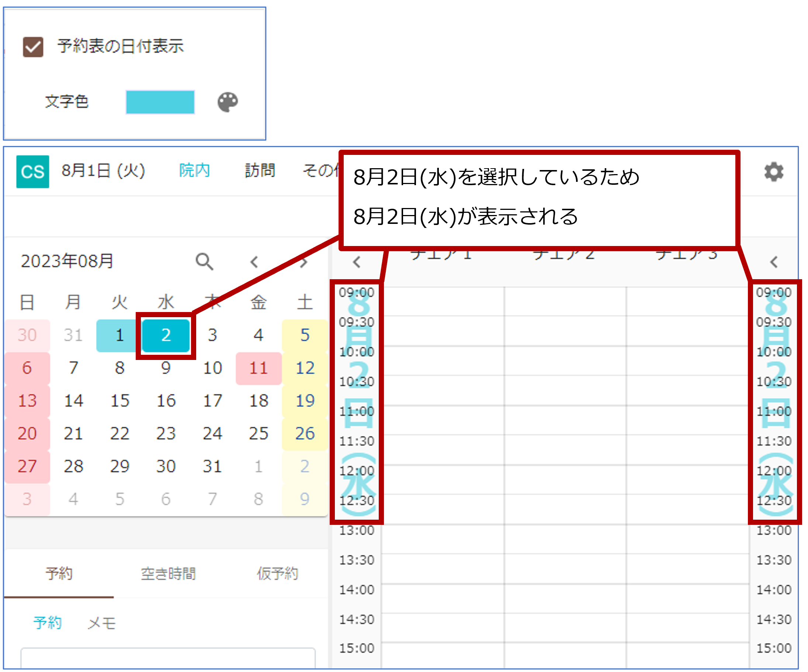Collapse left chevron beside time column
Image resolution: width=808 pixels, height=672 pixels.
point(357,262)
